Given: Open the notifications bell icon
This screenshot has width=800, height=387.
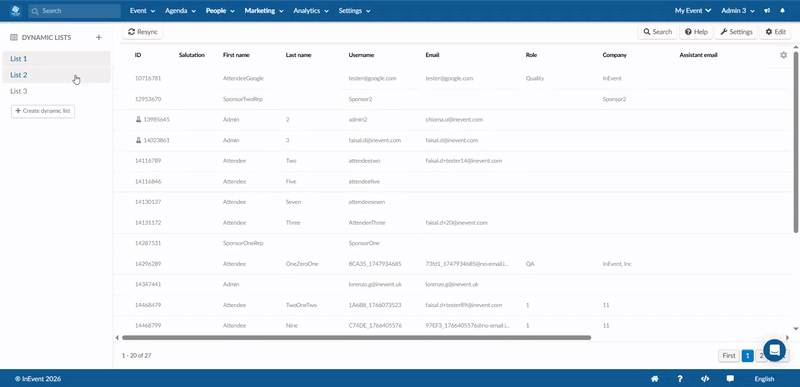Looking at the screenshot, I should coord(783,11).
